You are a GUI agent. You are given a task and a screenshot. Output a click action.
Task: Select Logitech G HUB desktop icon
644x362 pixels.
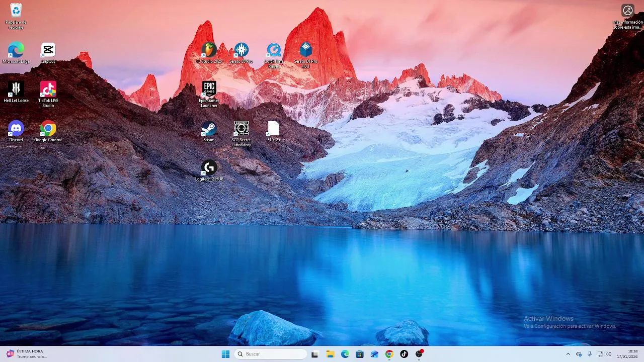pos(209,170)
